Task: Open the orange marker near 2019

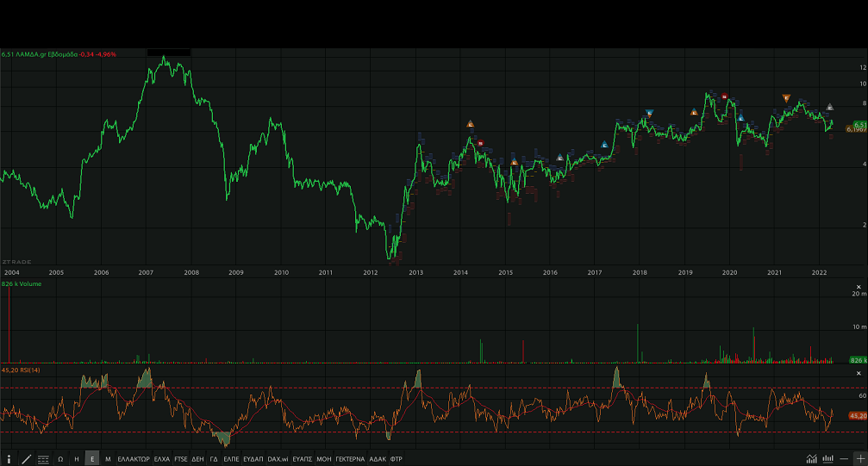Action: click(x=694, y=112)
